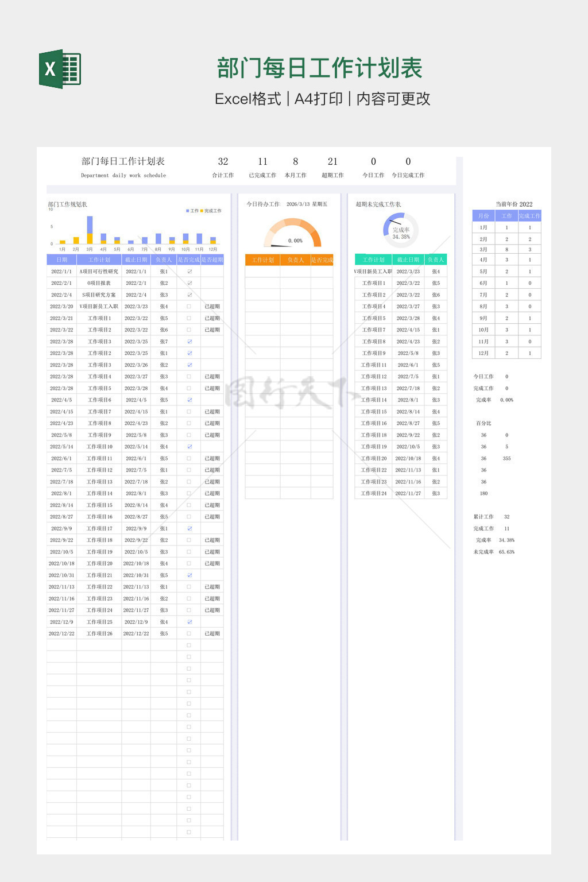Click the orange 负责人 column header
This screenshot has height=882, width=588.
tap(295, 260)
